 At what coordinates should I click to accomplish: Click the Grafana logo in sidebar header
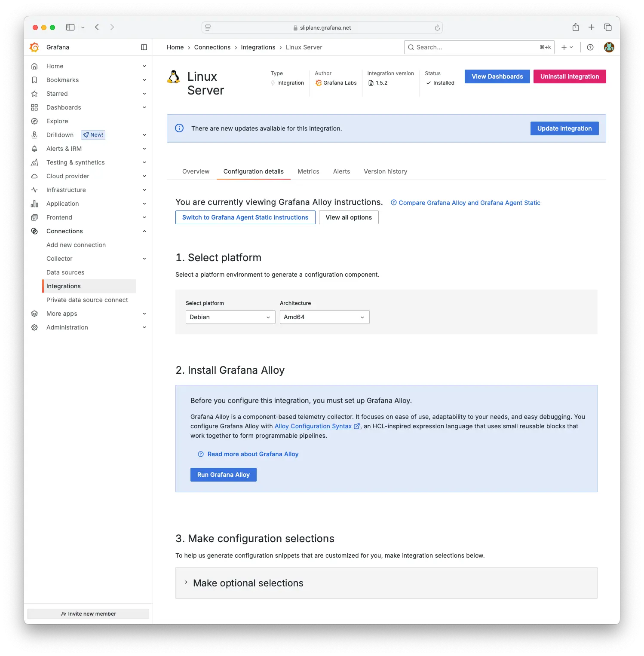pos(34,47)
